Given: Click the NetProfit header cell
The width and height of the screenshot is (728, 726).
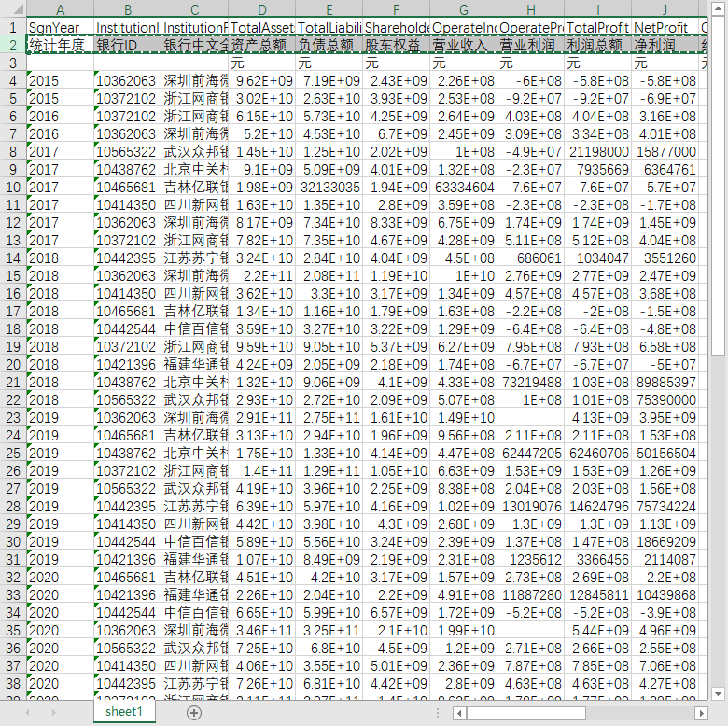Looking at the screenshot, I should (665, 27).
